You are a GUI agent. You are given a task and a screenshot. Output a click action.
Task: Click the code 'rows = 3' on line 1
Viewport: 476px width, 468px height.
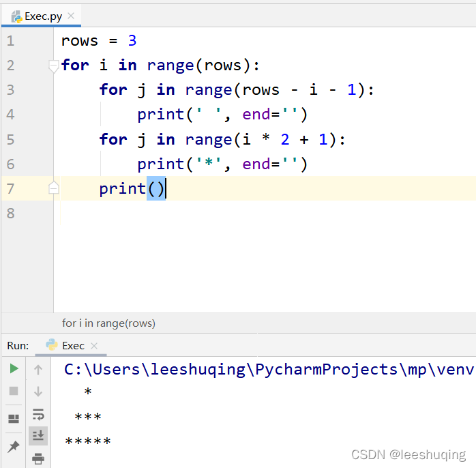pyautogui.click(x=99, y=41)
